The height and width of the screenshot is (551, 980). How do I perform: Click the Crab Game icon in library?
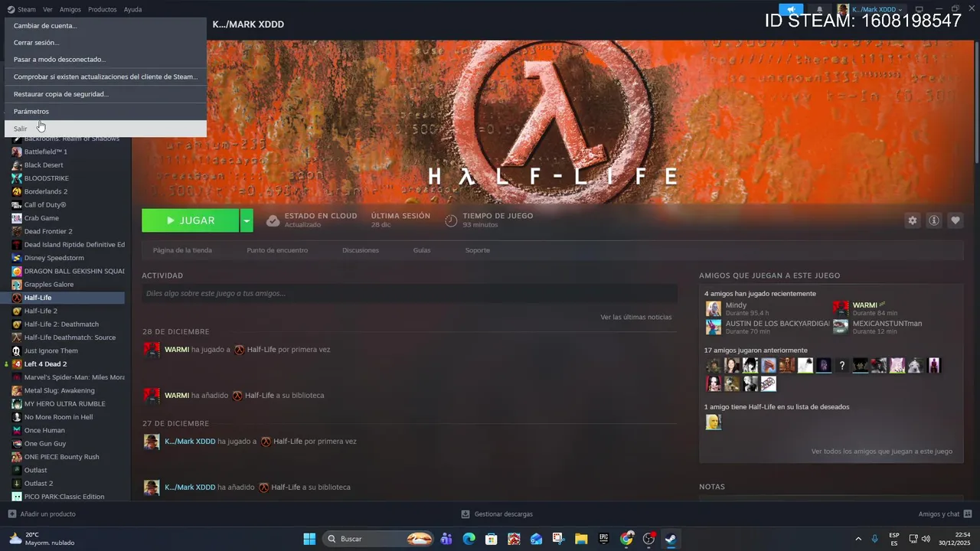coord(17,218)
